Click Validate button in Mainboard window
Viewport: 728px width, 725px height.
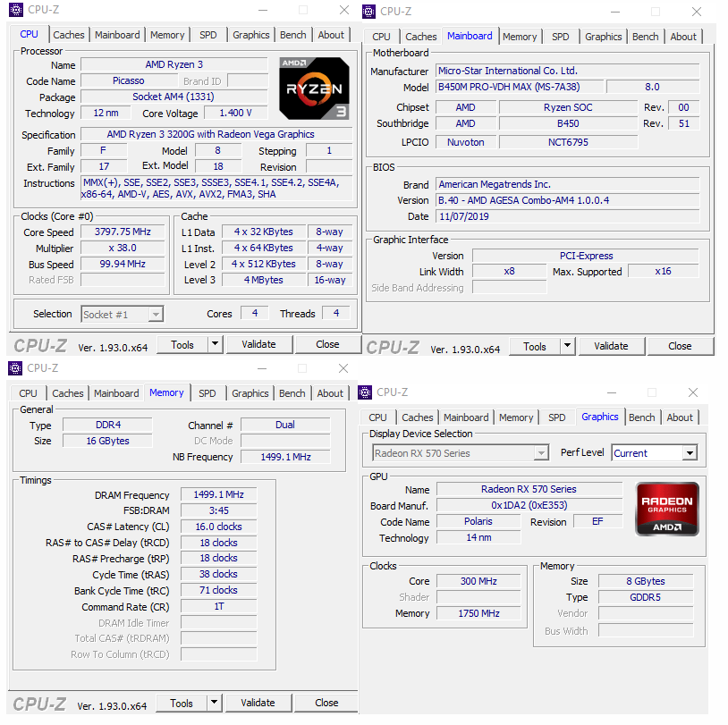coord(611,346)
